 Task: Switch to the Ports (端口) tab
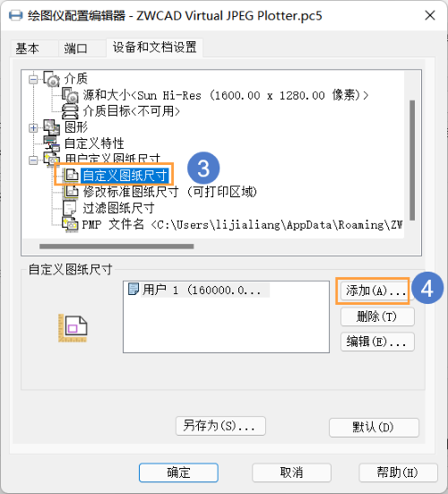point(76,48)
